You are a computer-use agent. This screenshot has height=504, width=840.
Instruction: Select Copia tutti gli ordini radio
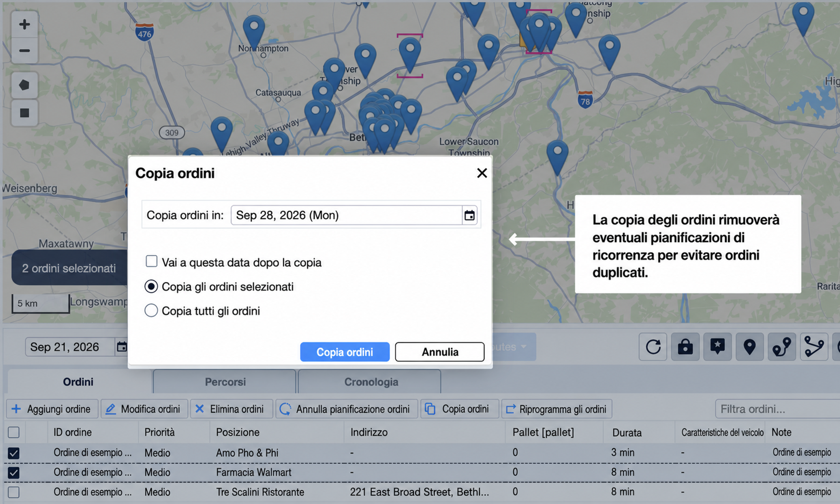pos(151,311)
